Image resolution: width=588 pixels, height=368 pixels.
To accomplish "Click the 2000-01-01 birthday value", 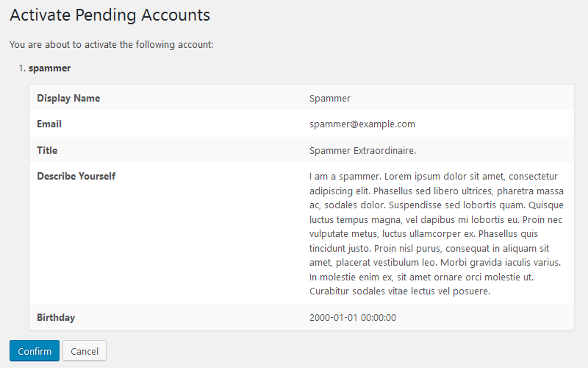I will point(353,318).
